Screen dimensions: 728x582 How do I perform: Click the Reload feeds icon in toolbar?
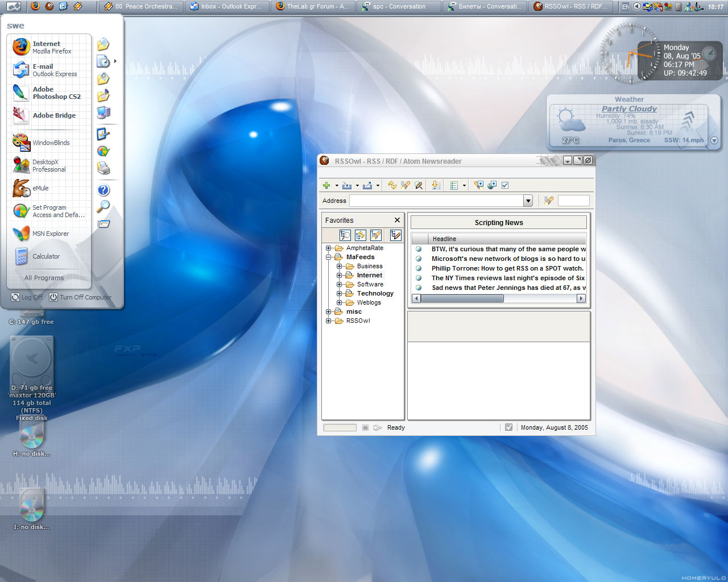coord(392,185)
